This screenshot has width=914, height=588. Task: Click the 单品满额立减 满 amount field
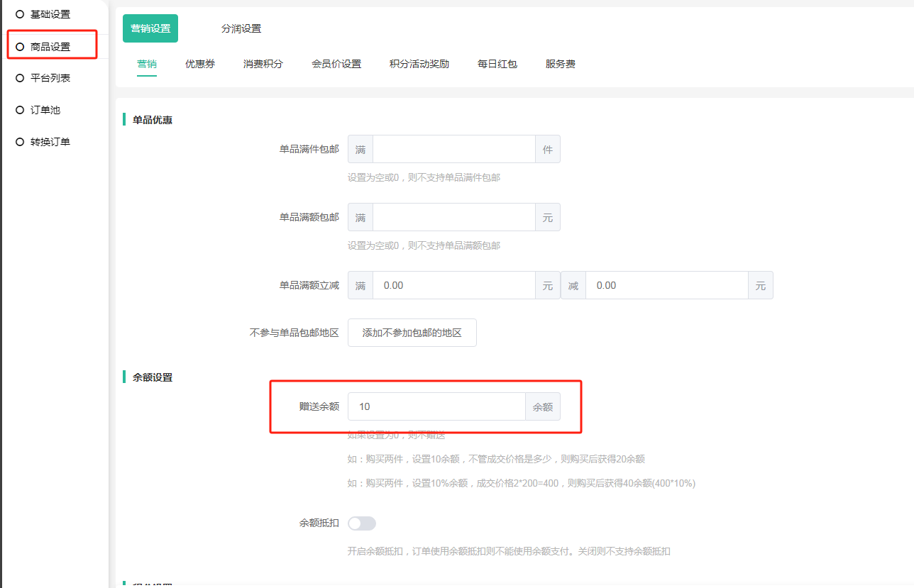click(x=453, y=285)
